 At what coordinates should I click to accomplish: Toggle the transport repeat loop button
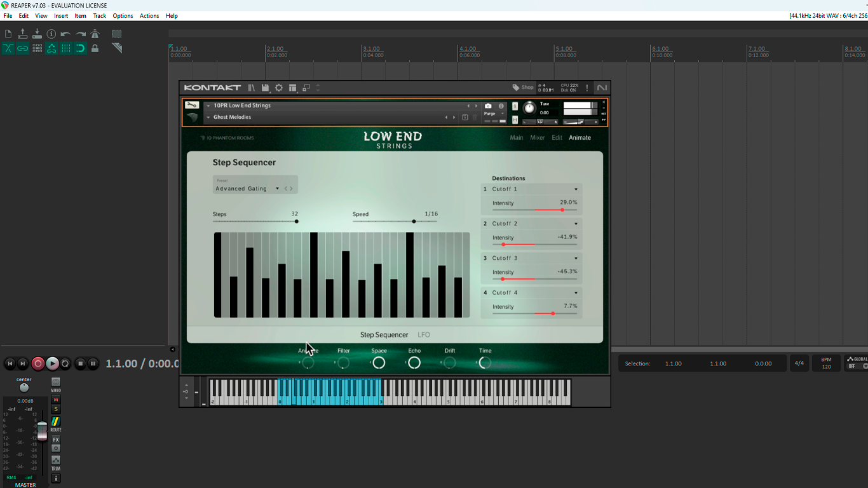click(65, 363)
